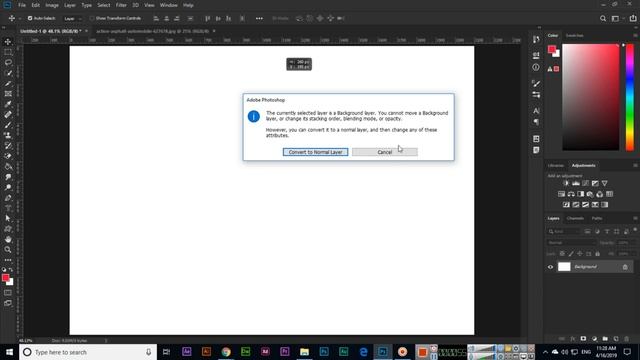Open the Filter menu
The image size is (640, 360).
pyautogui.click(x=121, y=5)
